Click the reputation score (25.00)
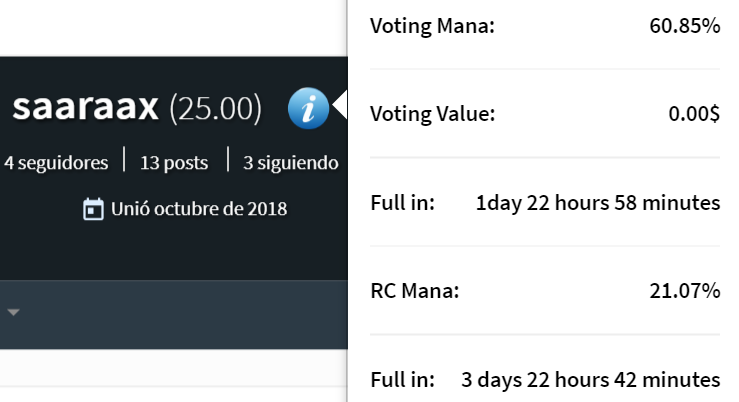 [x=215, y=109]
